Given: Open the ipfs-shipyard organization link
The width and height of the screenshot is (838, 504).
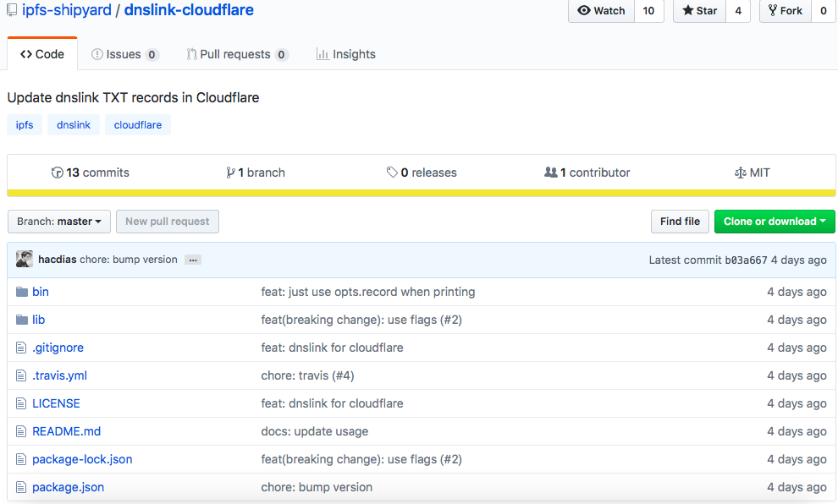Looking at the screenshot, I should [x=67, y=10].
